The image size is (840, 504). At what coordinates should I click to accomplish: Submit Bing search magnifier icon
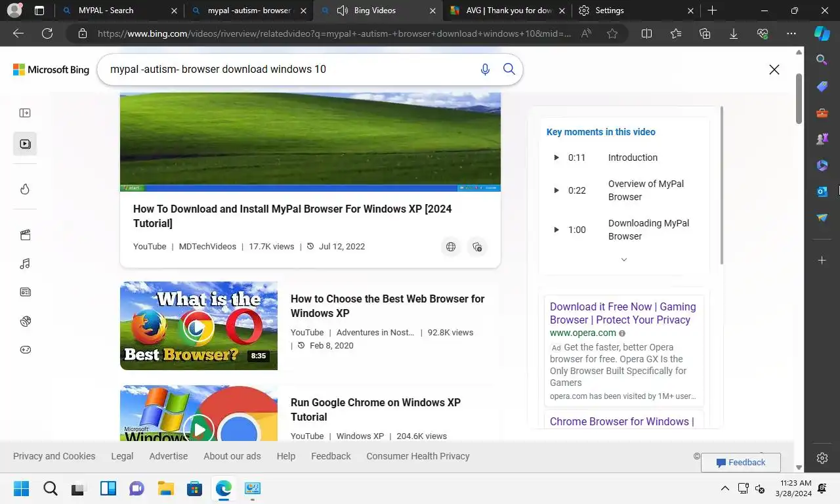pos(509,69)
